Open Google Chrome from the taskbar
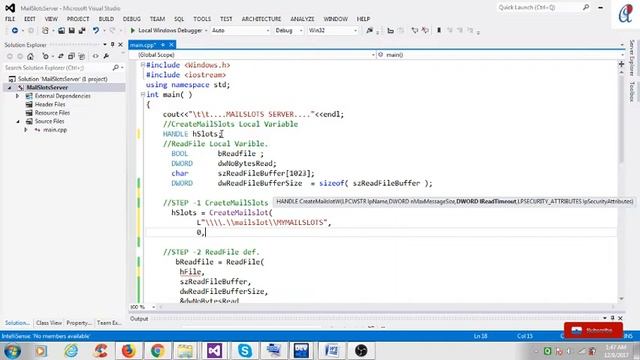Screen dimensions: 640x360 [158, 350]
